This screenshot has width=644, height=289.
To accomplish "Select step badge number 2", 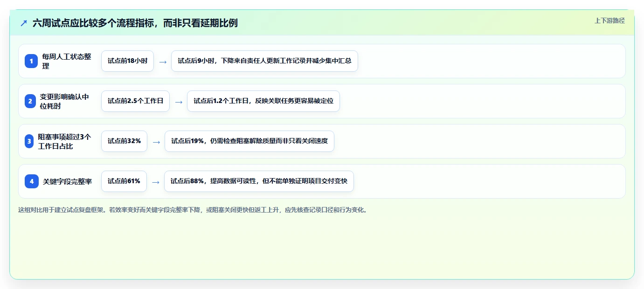I will [30, 101].
